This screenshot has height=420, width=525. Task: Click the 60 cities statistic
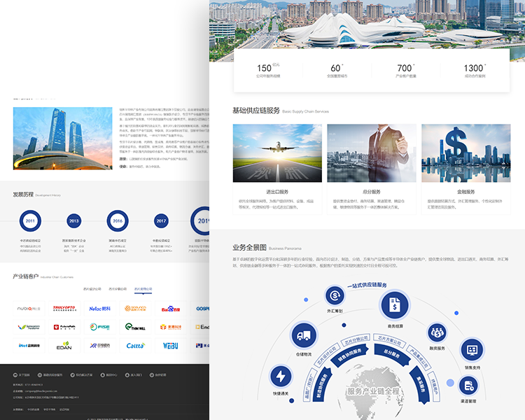[x=337, y=70]
